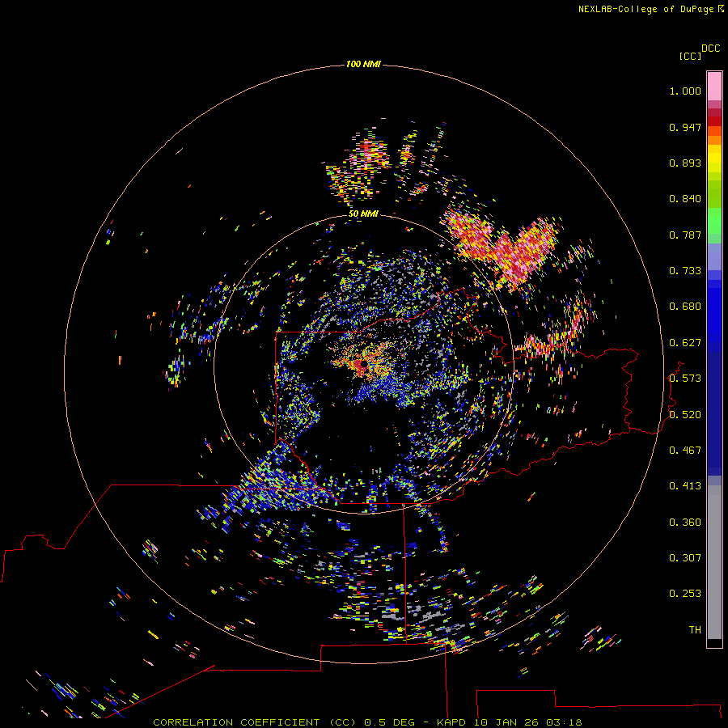This screenshot has width=728, height=728.
Task: Click the 50 NMI range ring label
Action: (363, 214)
